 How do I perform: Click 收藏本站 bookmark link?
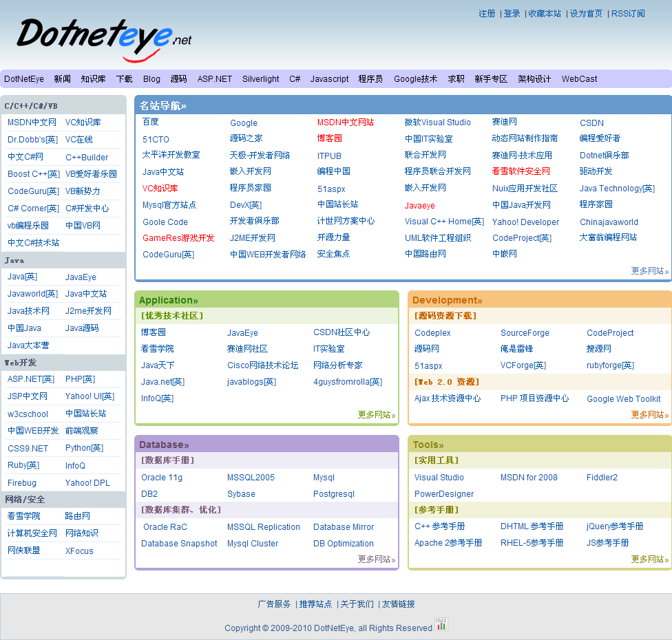point(545,14)
